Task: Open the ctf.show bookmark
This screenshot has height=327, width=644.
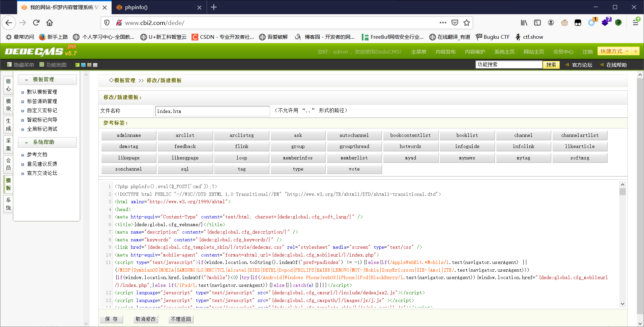Action: (x=529, y=37)
